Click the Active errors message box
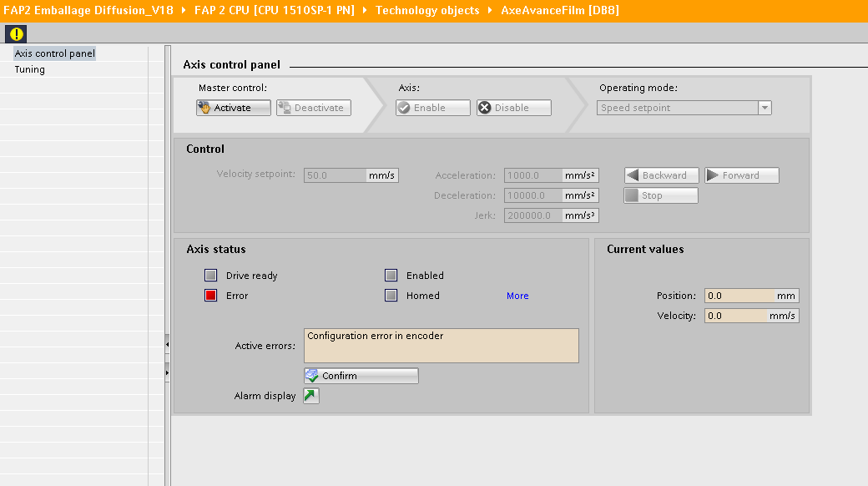This screenshot has height=486, width=868. click(442, 346)
